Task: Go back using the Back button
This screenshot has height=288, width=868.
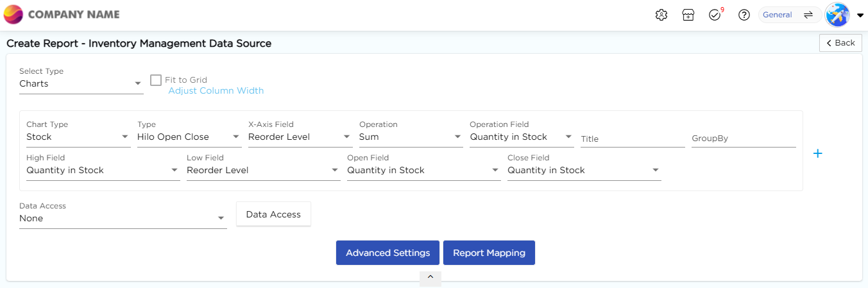Action: point(840,43)
